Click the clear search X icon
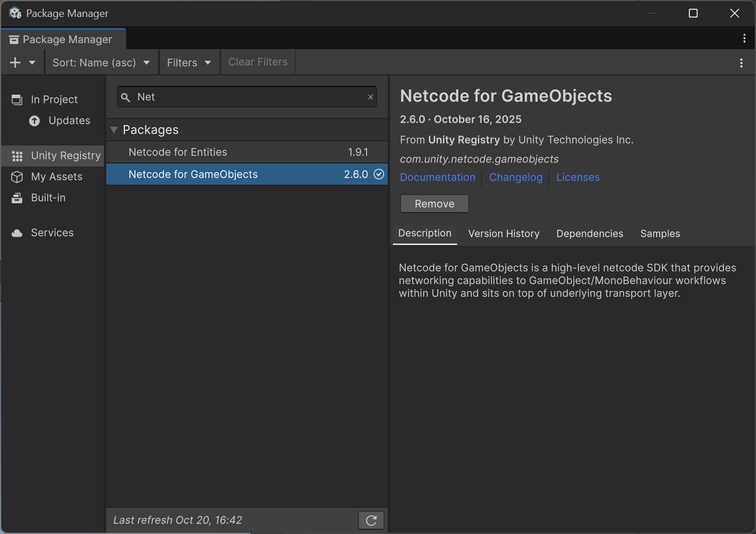This screenshot has height=534, width=756. 370,97
